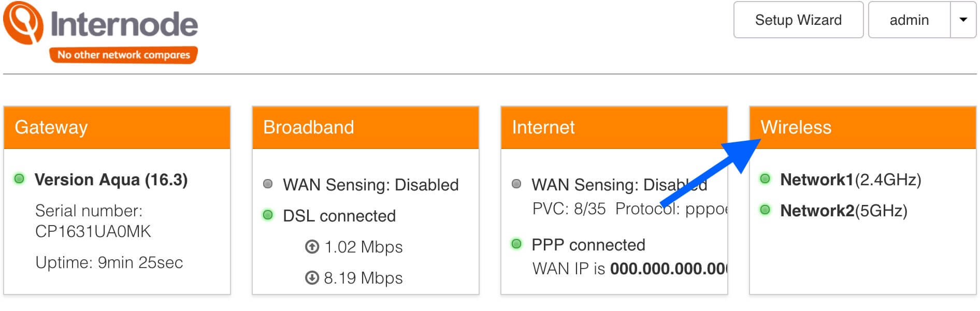The width and height of the screenshot is (980, 311).
Task: Open the Wireless card header
Action: tap(863, 127)
